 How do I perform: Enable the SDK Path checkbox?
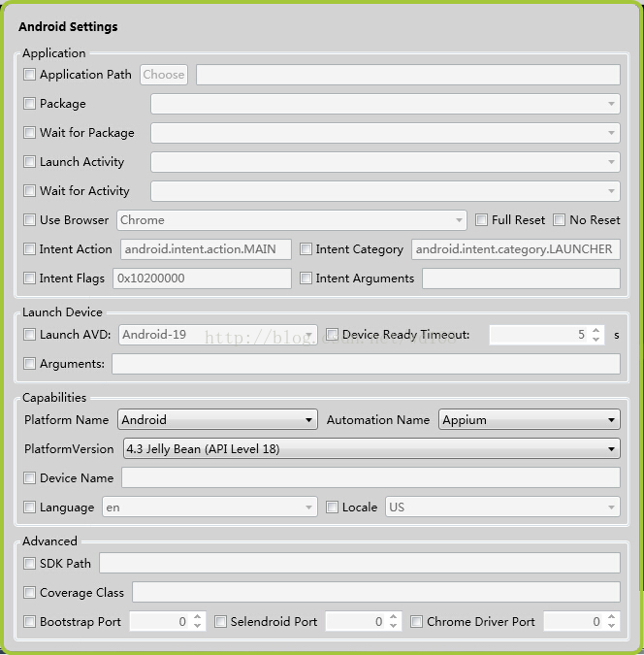click(x=29, y=563)
